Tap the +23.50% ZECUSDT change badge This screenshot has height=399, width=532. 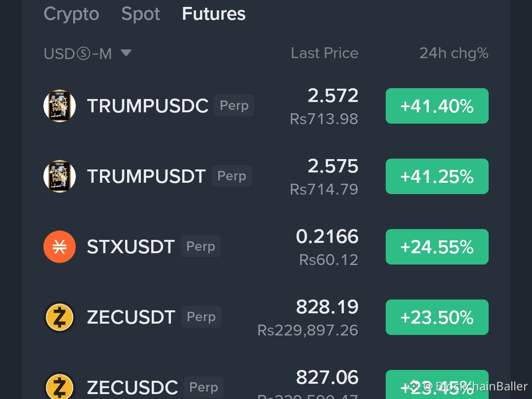(437, 317)
